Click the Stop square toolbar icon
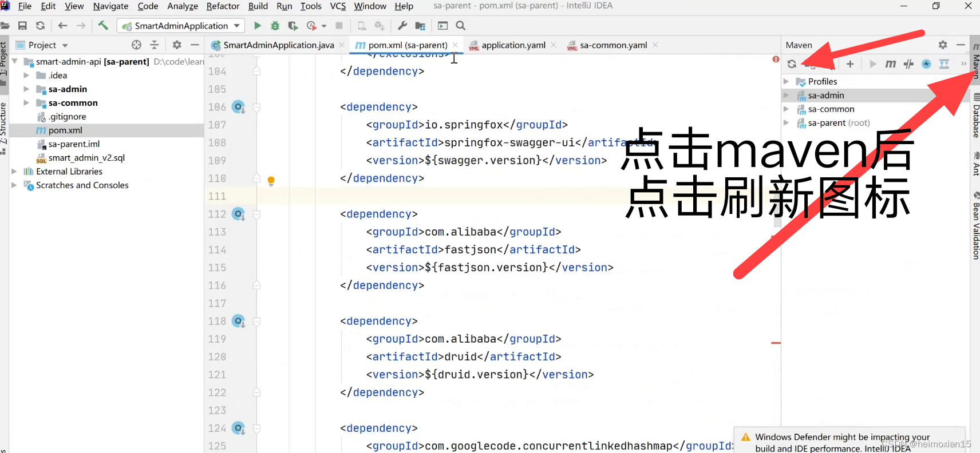 [x=339, y=26]
